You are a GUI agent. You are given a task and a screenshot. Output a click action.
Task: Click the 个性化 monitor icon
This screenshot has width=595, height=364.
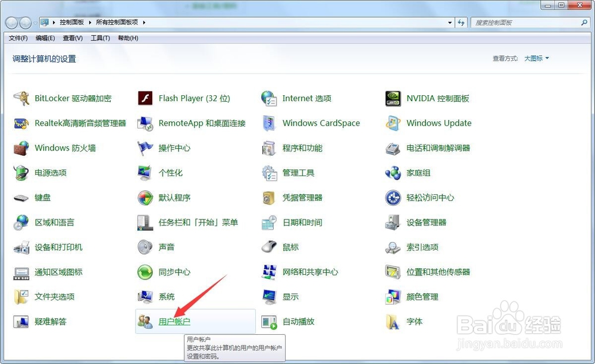pyautogui.click(x=145, y=173)
